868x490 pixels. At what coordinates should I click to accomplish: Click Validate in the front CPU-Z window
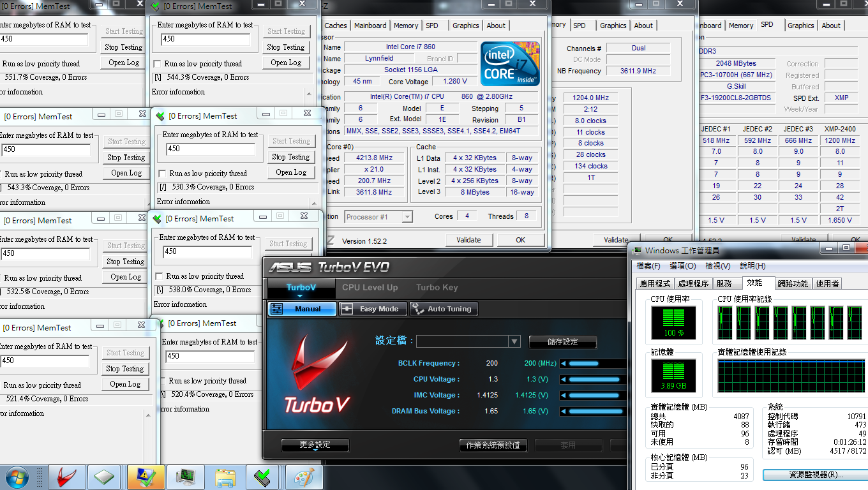click(x=468, y=240)
